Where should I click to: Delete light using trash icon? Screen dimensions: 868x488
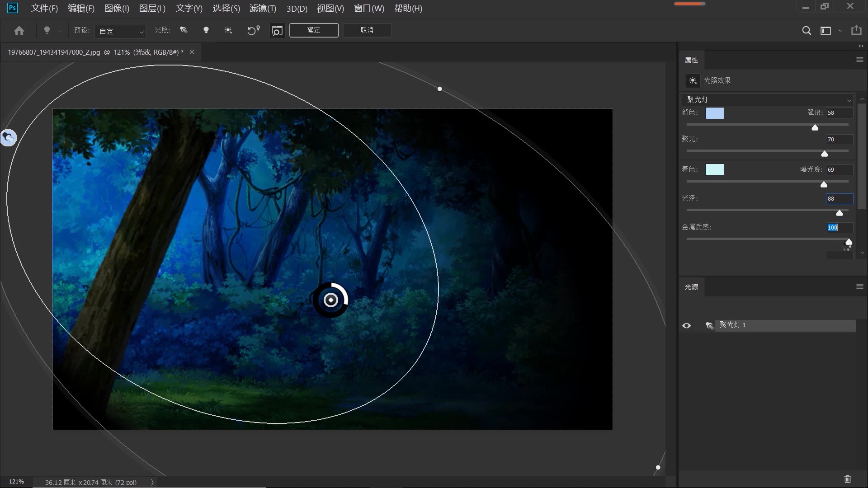click(x=848, y=479)
